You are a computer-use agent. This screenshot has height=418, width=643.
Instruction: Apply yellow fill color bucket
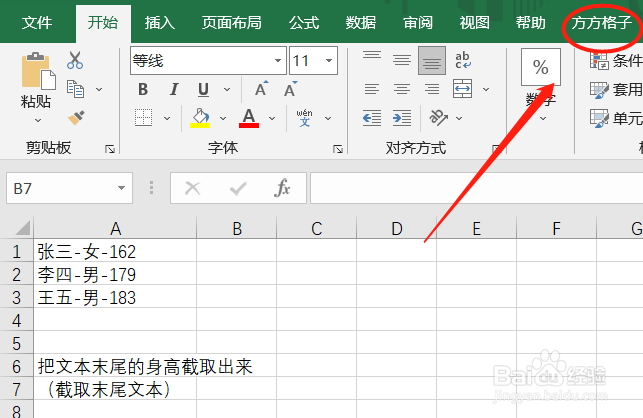(200, 118)
